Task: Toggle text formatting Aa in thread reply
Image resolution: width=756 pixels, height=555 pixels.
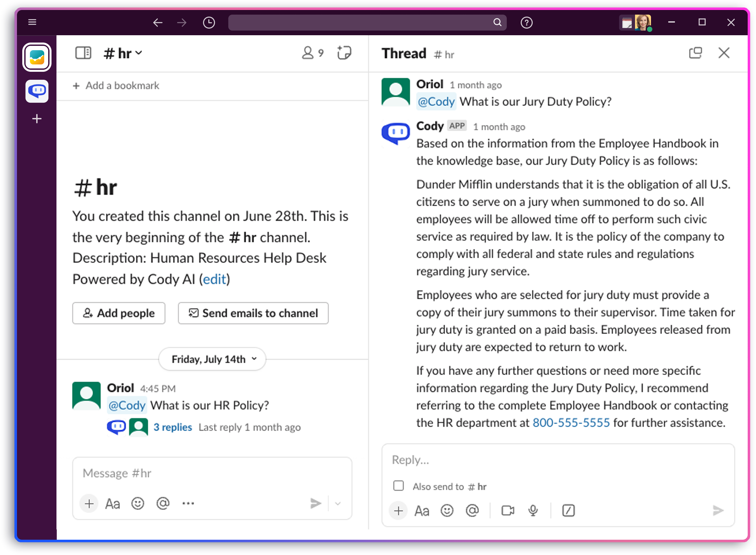Action: point(422,511)
